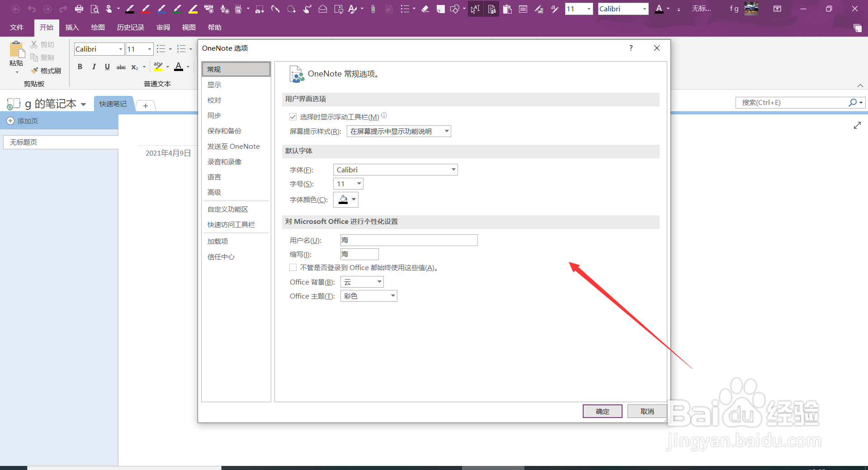Image resolution: width=868 pixels, height=470 pixels.
Task: Click the screen clipping camera icon
Action: coord(259,9)
